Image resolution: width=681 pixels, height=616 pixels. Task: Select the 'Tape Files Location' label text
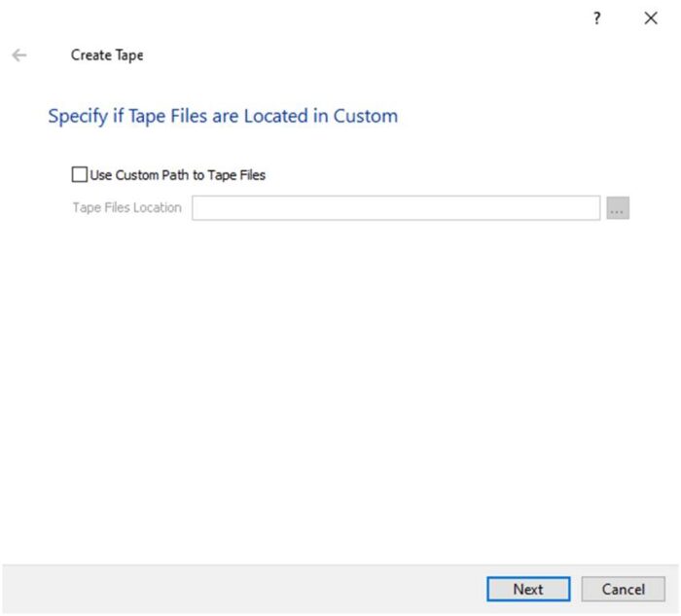tap(126, 208)
